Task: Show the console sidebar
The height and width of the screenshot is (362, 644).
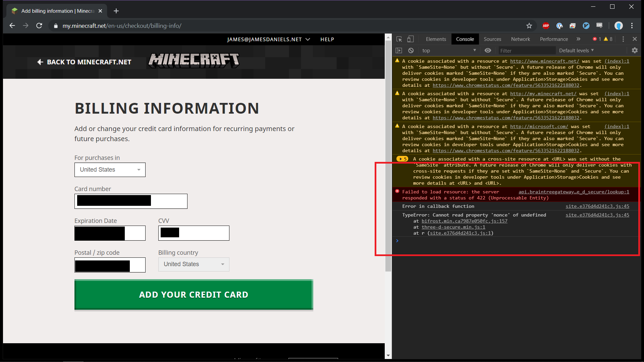Action: 399,51
